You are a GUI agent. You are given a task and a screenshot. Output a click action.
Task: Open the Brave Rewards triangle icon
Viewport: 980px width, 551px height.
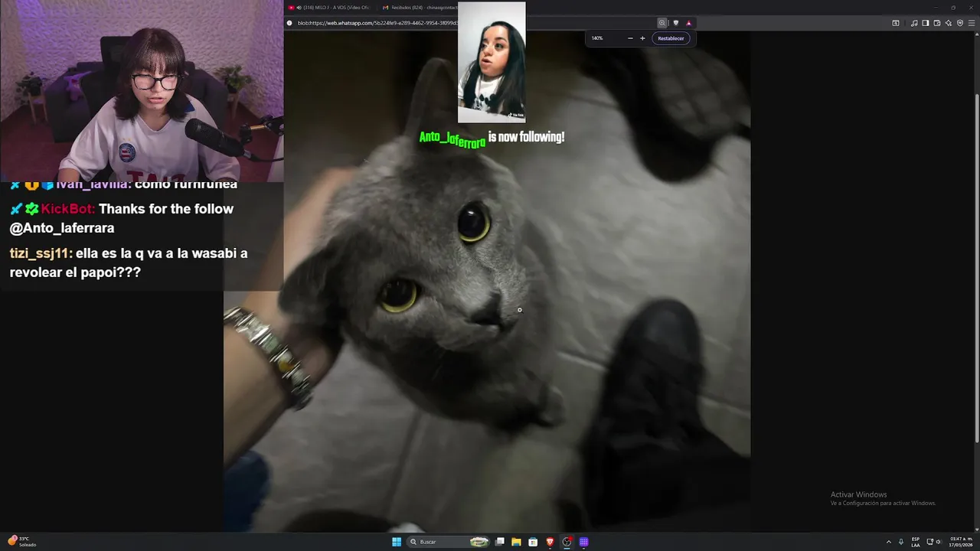pos(688,23)
